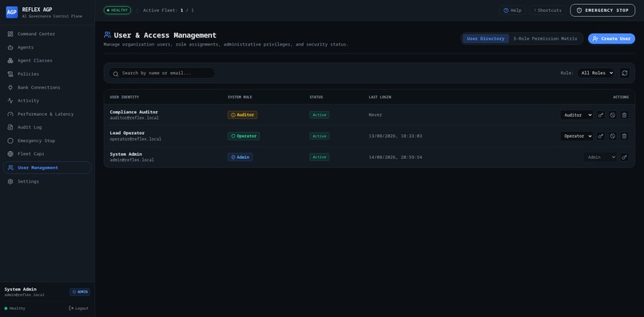
Task: Click the auditor@reflex.local email
Action: (134, 118)
